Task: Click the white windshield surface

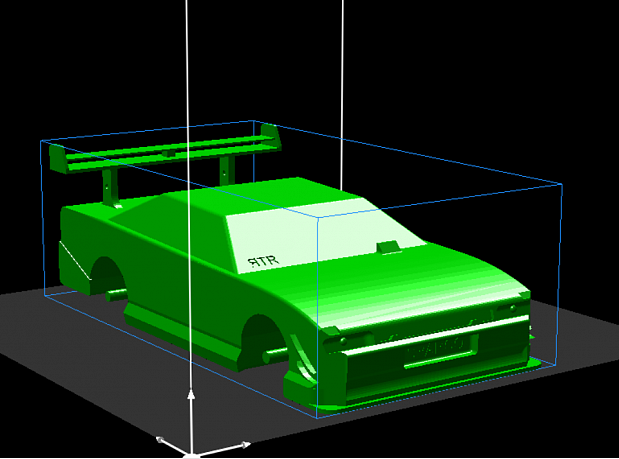Action: (x=324, y=234)
